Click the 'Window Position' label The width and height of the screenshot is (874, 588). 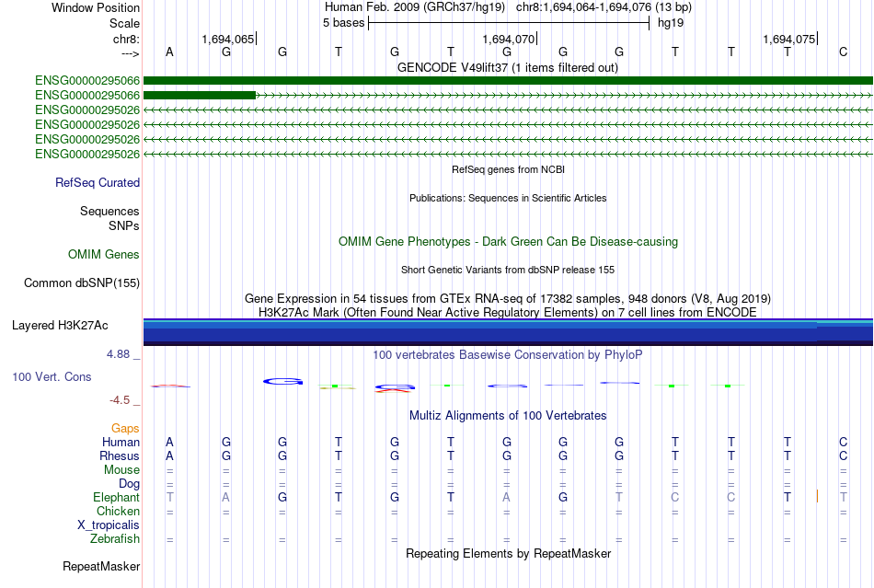pyautogui.click(x=96, y=7)
